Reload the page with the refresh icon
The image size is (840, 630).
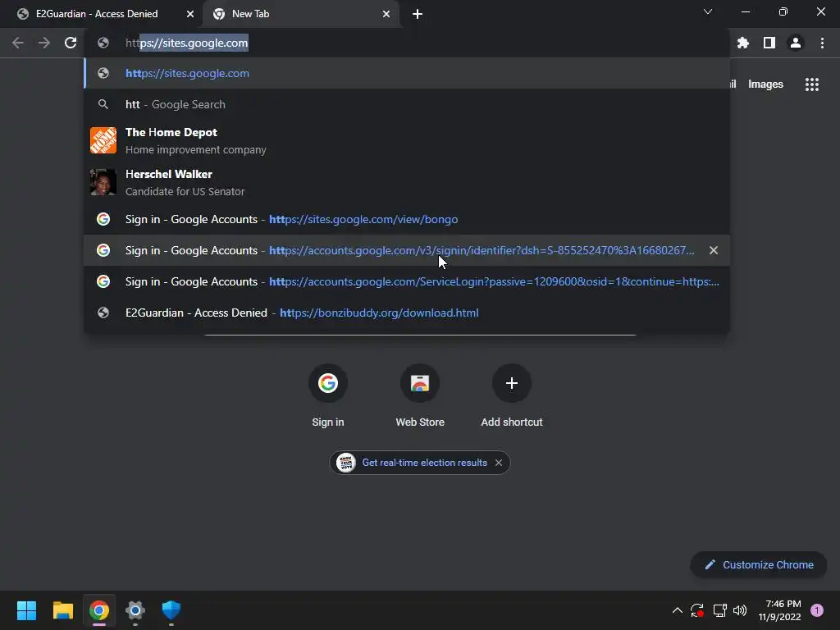pos(71,43)
